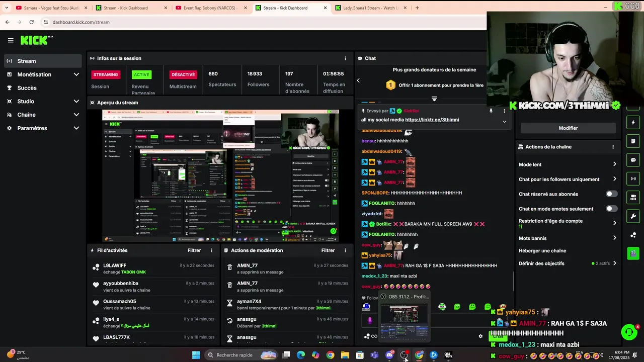Open Mots bannis settings
Viewport: 644px width, 362px height.
pyautogui.click(x=568, y=238)
